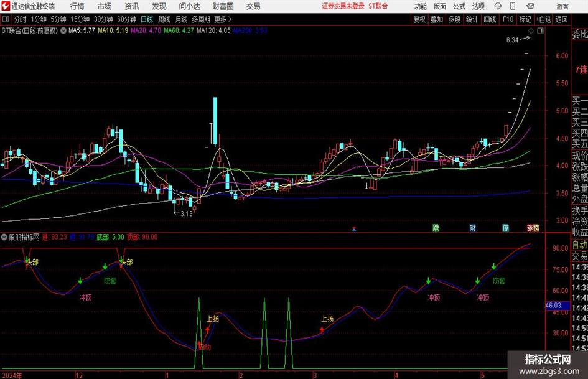Click the 停 marker icon on chart
The width and height of the screenshot is (588, 379).
[505, 227]
